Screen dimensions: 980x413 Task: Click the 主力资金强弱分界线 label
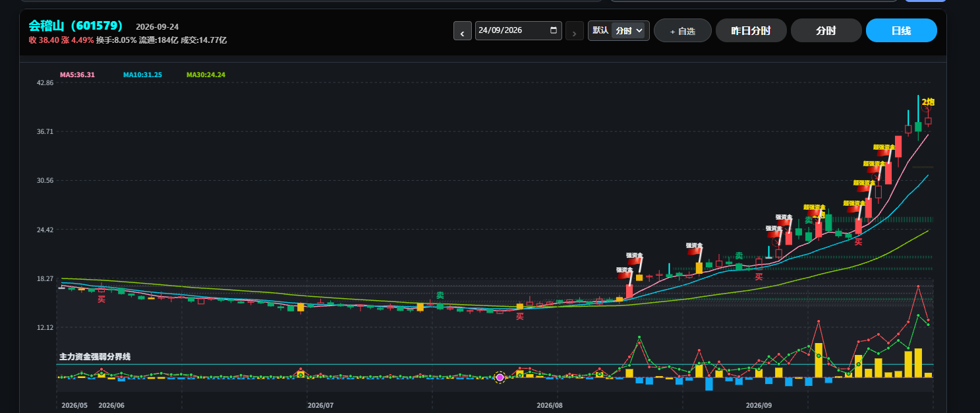point(95,357)
